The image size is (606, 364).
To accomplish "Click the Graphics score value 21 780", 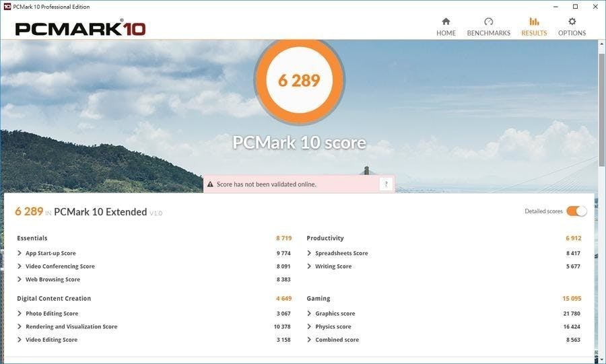I will click(x=572, y=314).
